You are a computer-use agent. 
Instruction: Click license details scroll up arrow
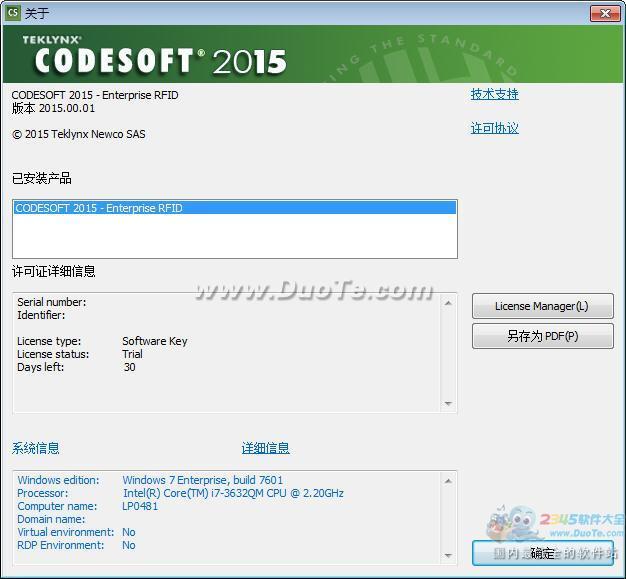click(x=448, y=303)
